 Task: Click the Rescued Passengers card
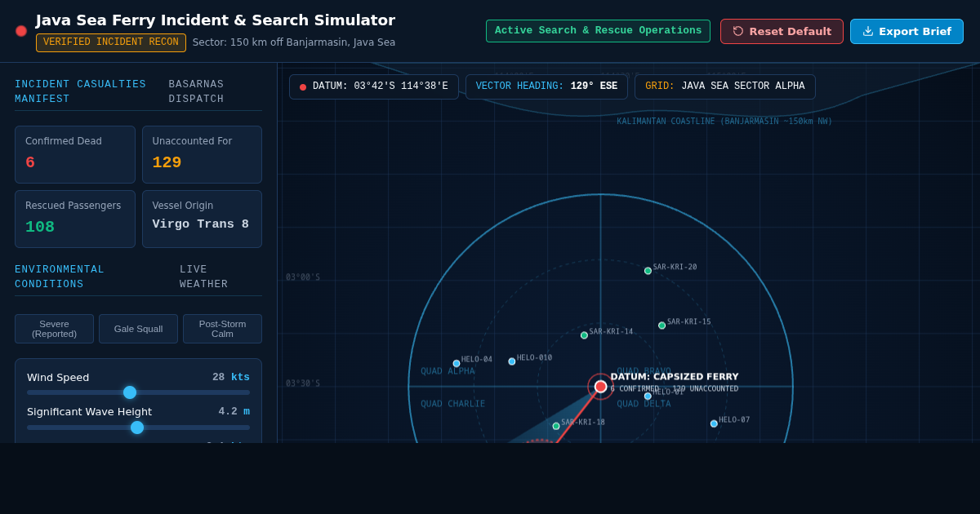tap(75, 219)
